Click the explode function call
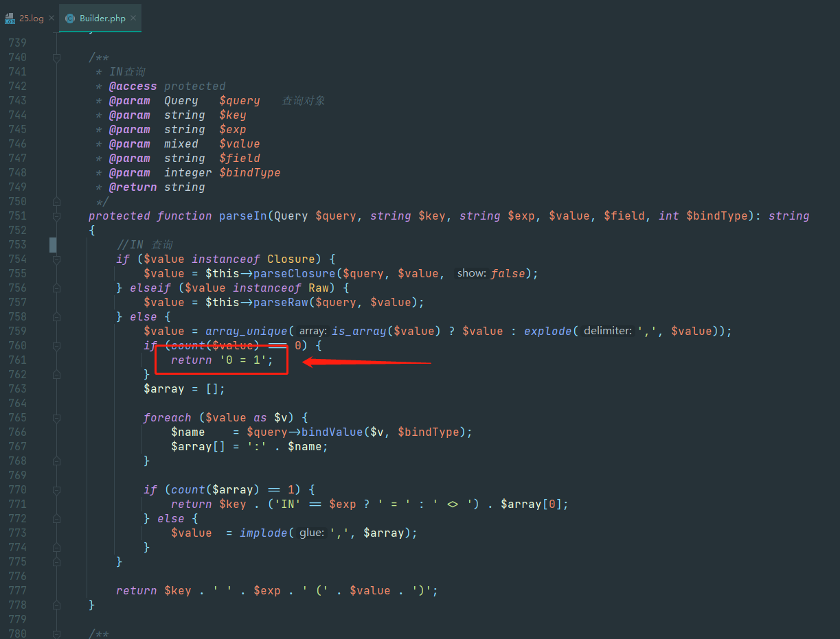The height and width of the screenshot is (639, 840). [x=548, y=332]
